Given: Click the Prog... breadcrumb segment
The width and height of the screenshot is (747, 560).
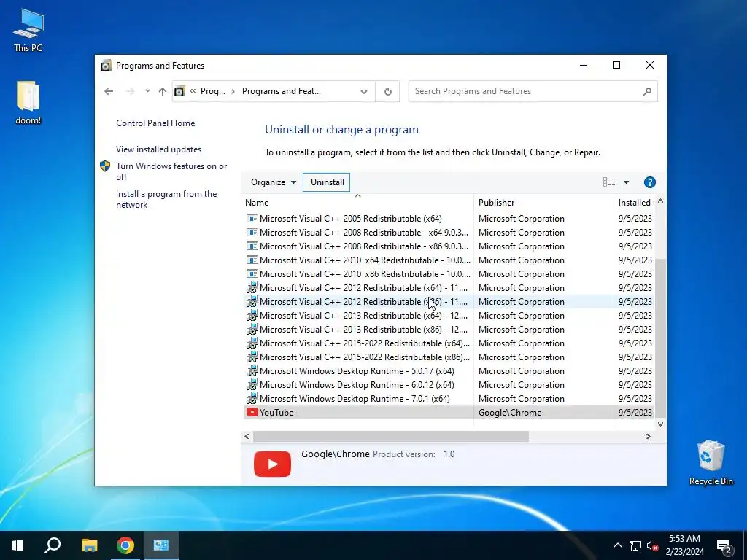Looking at the screenshot, I should pyautogui.click(x=212, y=91).
